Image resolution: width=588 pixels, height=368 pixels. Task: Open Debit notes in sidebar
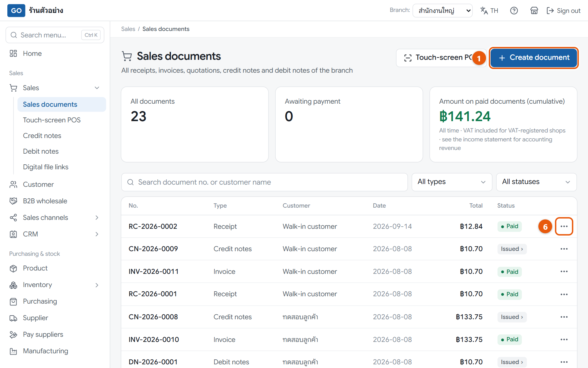point(41,151)
